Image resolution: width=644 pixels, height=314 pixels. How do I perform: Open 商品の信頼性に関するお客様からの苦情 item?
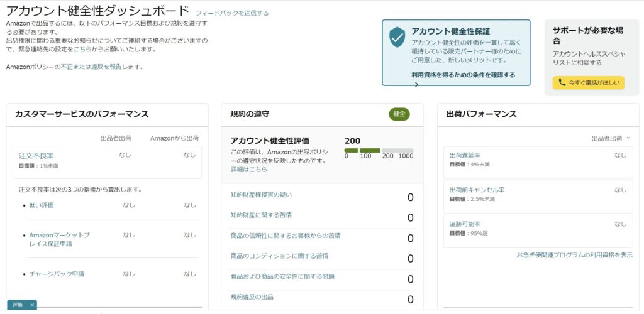286,235
